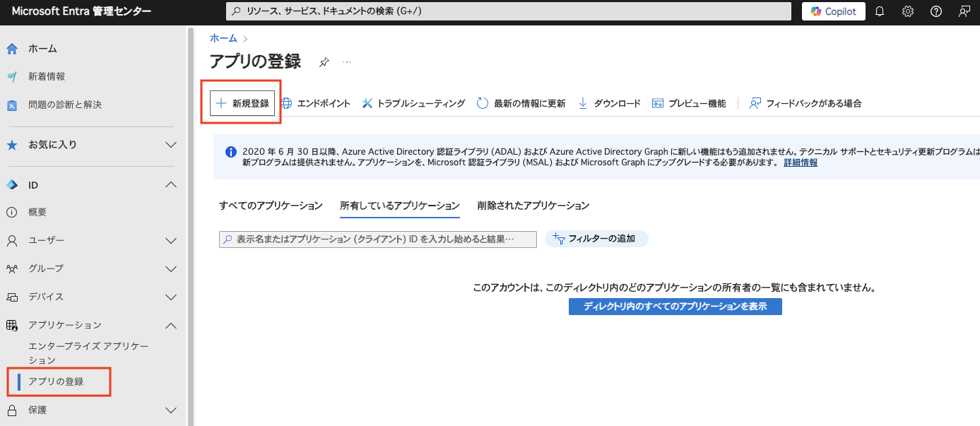
Task: Open the settings gear icon
Action: click(907, 11)
